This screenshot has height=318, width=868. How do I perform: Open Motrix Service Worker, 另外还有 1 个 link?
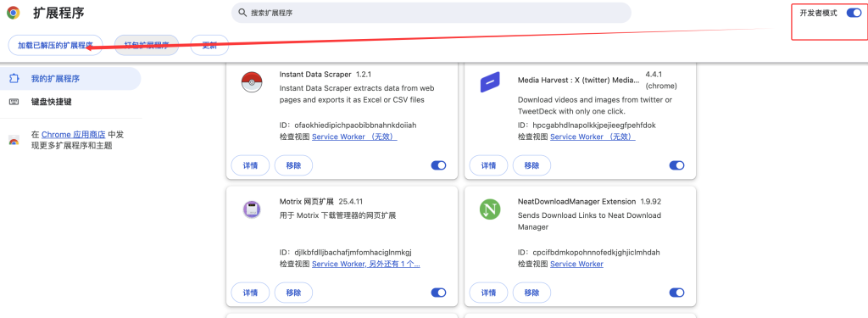(x=366, y=265)
